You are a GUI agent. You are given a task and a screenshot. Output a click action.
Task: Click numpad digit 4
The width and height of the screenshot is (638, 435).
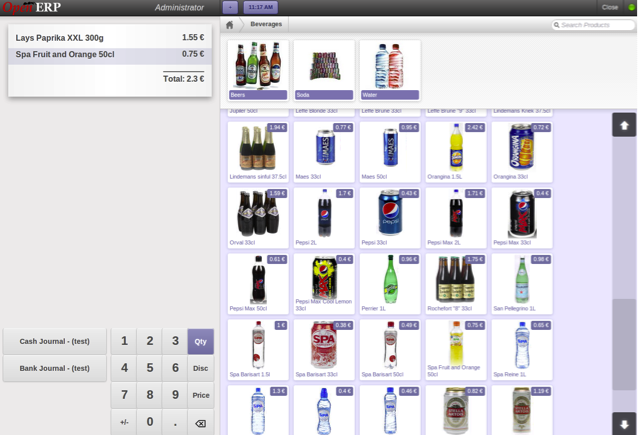(124, 368)
